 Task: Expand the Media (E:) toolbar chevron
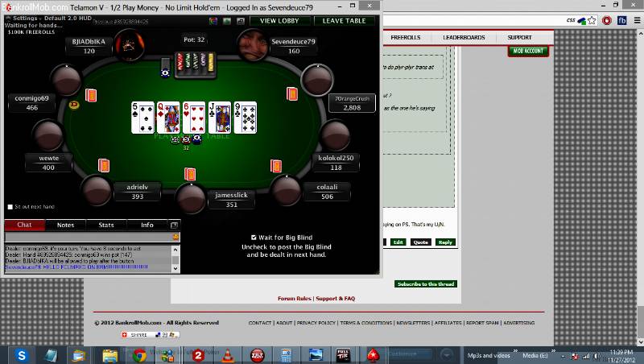(553, 351)
